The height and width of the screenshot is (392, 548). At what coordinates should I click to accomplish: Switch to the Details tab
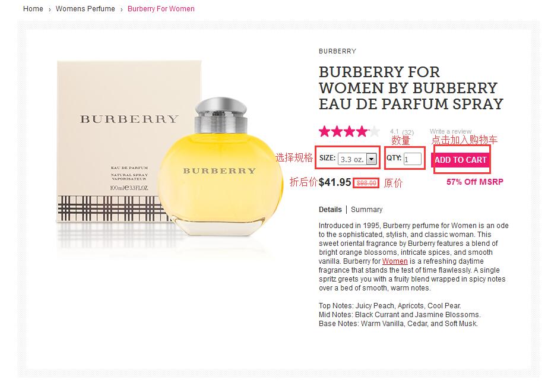(330, 210)
